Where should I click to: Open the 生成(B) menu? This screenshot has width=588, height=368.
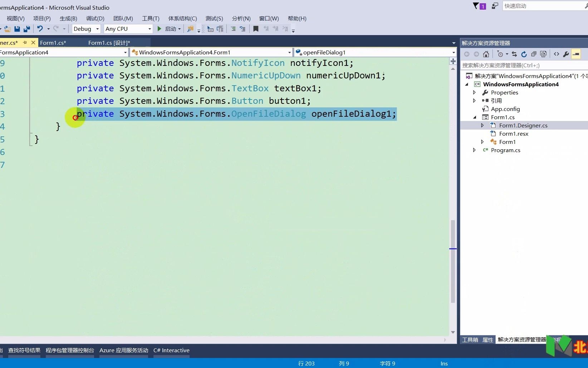[68, 19]
